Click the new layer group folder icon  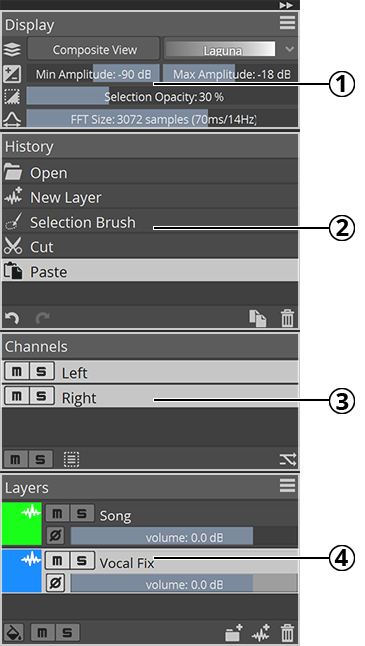[234, 633]
